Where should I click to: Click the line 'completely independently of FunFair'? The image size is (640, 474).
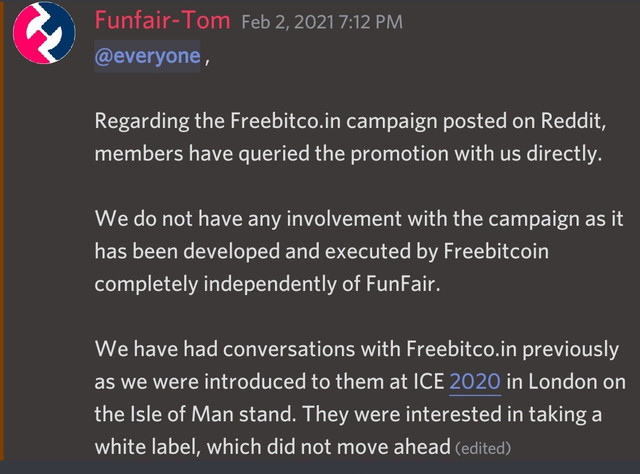pyautogui.click(x=267, y=284)
